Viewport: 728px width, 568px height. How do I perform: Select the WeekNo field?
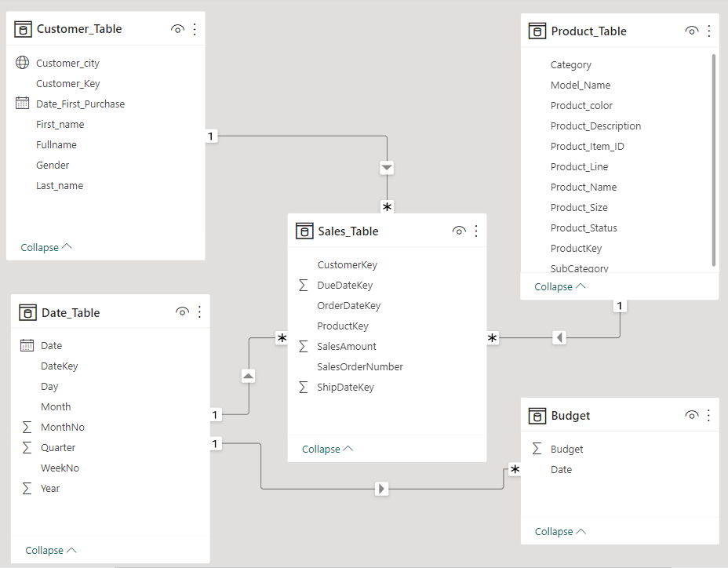[60, 468]
